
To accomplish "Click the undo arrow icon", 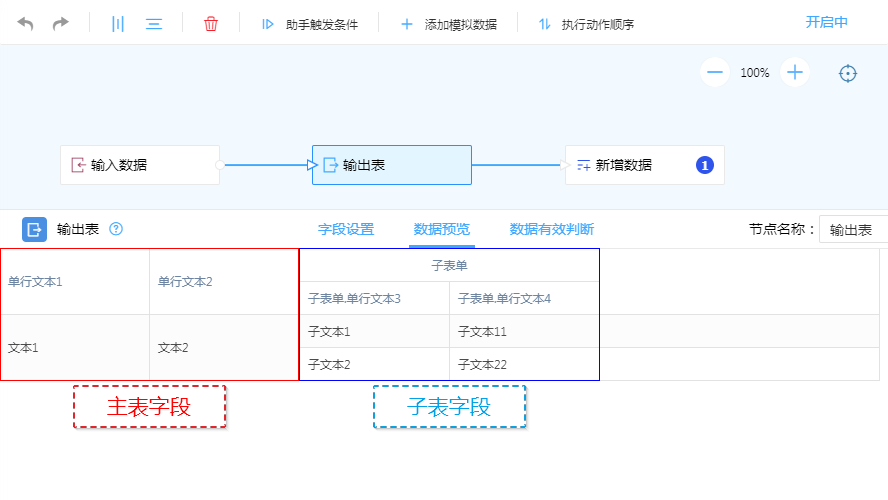I will pos(26,23).
